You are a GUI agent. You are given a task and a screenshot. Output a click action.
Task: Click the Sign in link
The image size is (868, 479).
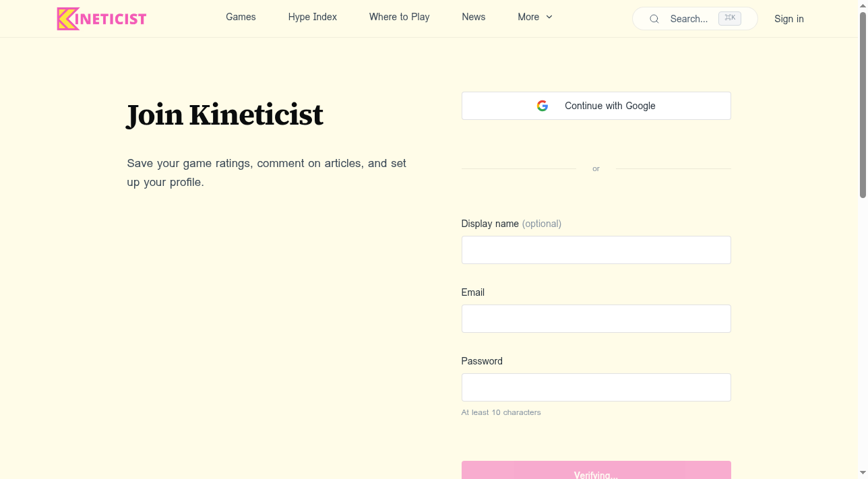pyautogui.click(x=789, y=19)
